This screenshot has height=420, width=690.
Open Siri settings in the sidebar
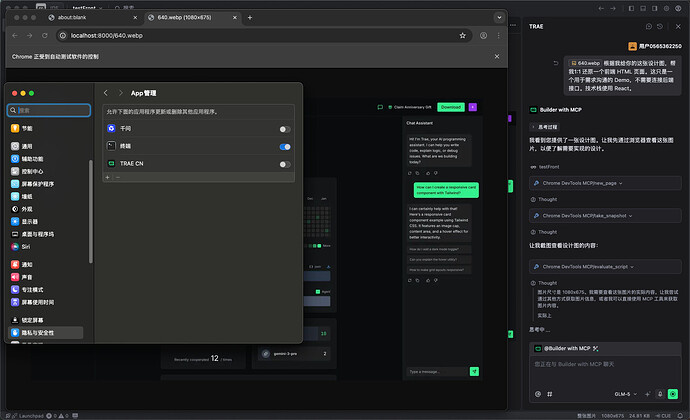click(26, 245)
